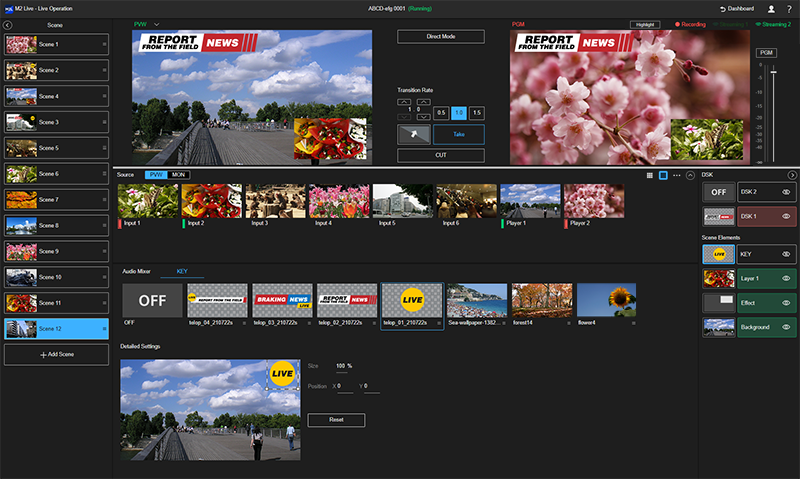Switch Source to PVW tab
Screen dimensions: 800x479
pos(156,175)
